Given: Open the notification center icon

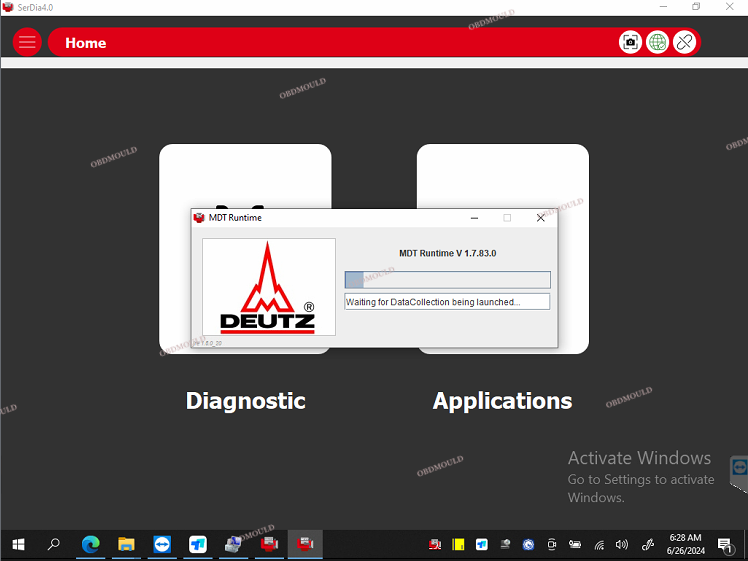Looking at the screenshot, I should coord(725,544).
